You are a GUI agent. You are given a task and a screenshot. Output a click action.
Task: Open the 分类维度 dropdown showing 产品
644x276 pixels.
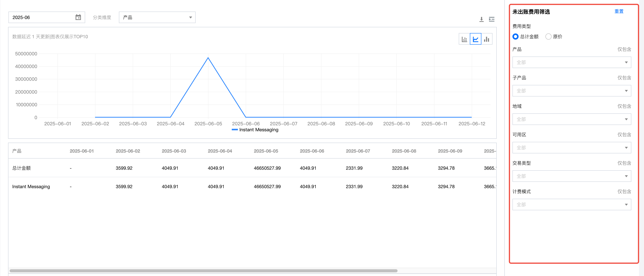(157, 17)
